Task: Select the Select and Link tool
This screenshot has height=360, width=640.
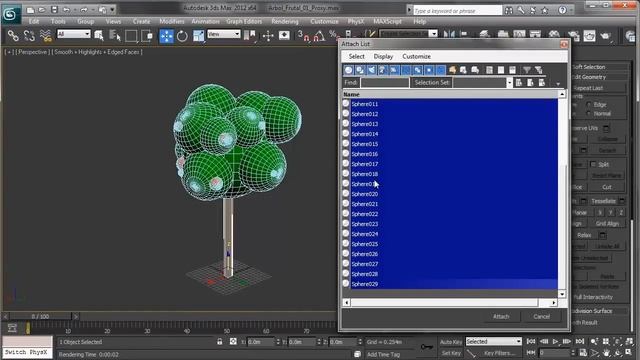Action: click(13, 36)
